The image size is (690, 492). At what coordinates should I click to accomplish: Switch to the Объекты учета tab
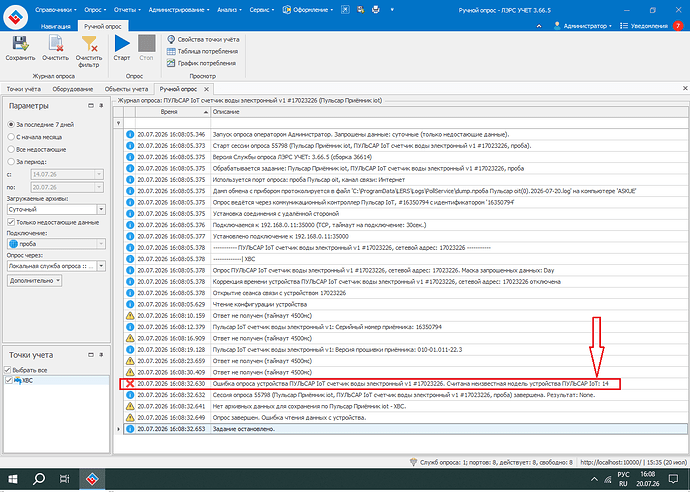tap(126, 89)
